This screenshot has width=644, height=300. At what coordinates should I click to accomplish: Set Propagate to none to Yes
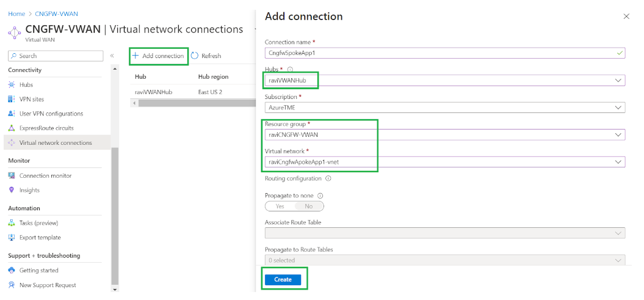280,207
